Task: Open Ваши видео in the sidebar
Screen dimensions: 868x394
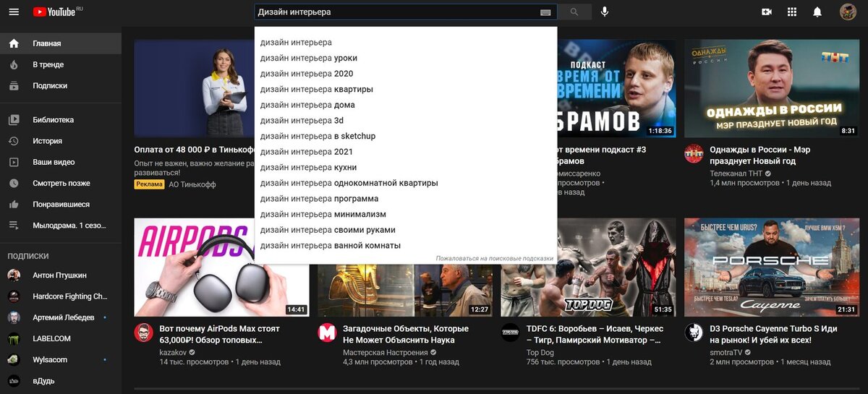Action: pos(61,162)
